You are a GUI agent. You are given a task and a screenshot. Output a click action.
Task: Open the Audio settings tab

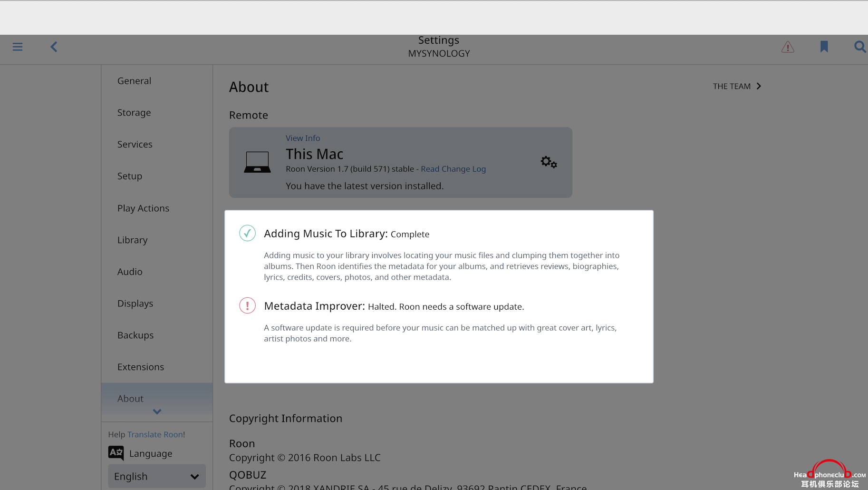[x=157, y=272]
